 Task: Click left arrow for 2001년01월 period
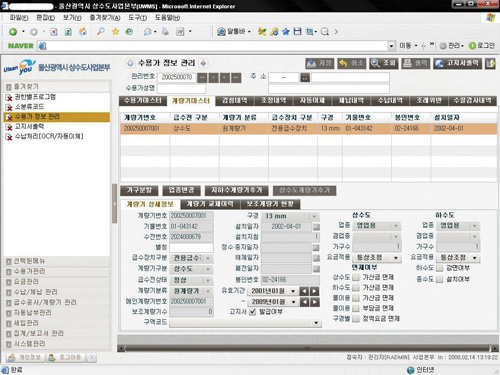click(304, 291)
